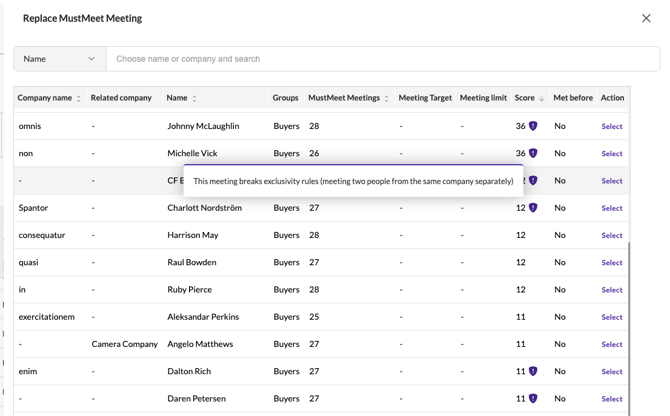Click the Meeting limit column header
The height and width of the screenshot is (416, 670).
click(x=483, y=98)
